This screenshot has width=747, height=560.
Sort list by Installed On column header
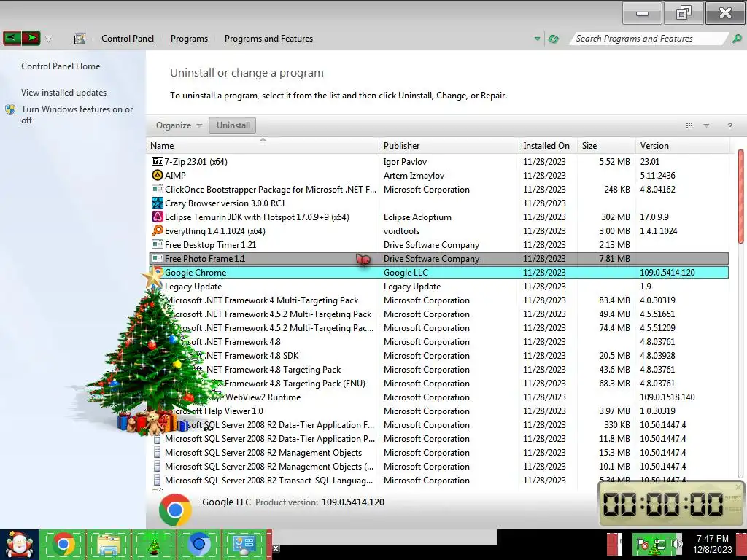click(x=549, y=146)
